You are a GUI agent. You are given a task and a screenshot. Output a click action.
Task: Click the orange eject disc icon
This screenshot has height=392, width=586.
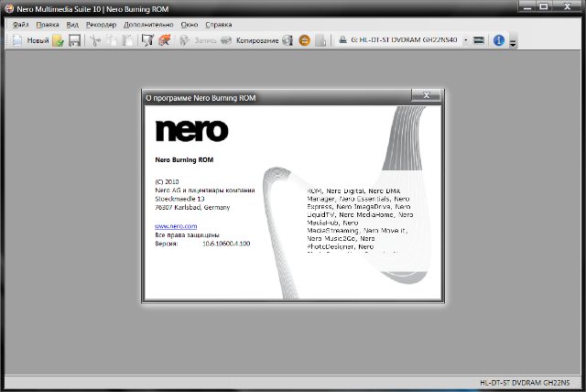point(304,40)
